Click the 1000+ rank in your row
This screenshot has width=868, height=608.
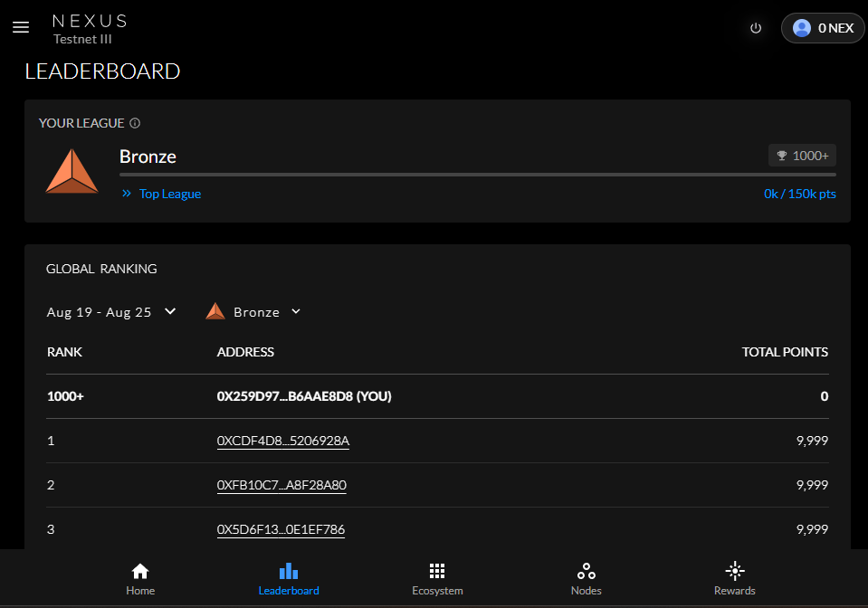(65, 396)
